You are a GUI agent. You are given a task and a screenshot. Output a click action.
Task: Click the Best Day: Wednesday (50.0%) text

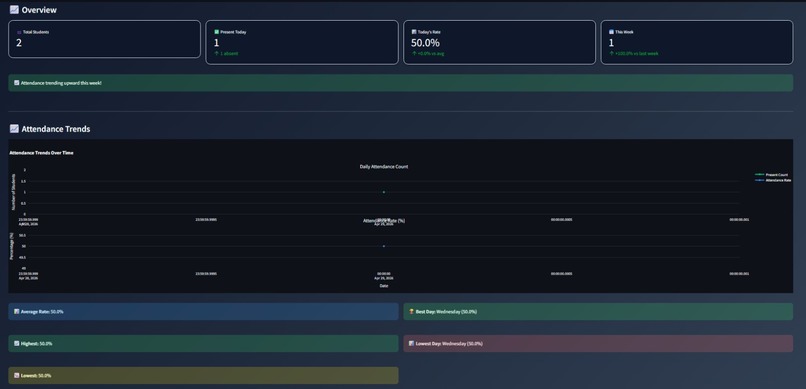[x=446, y=311]
